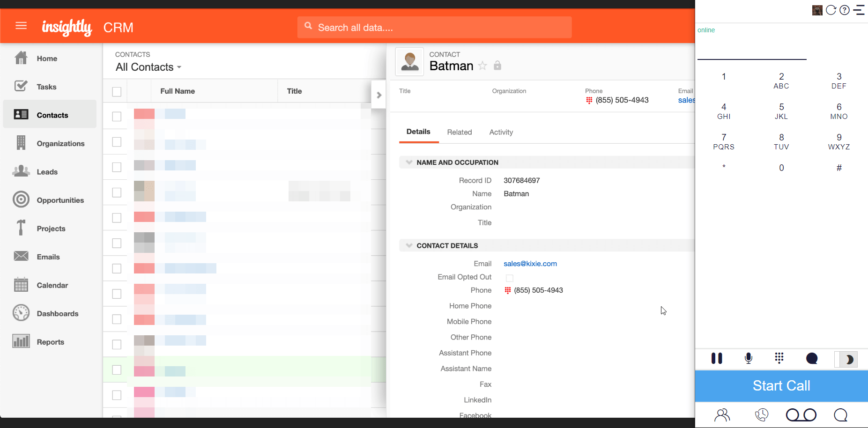Open the sales@kixie.com email link
Screen dimensions: 868x428
pos(530,264)
